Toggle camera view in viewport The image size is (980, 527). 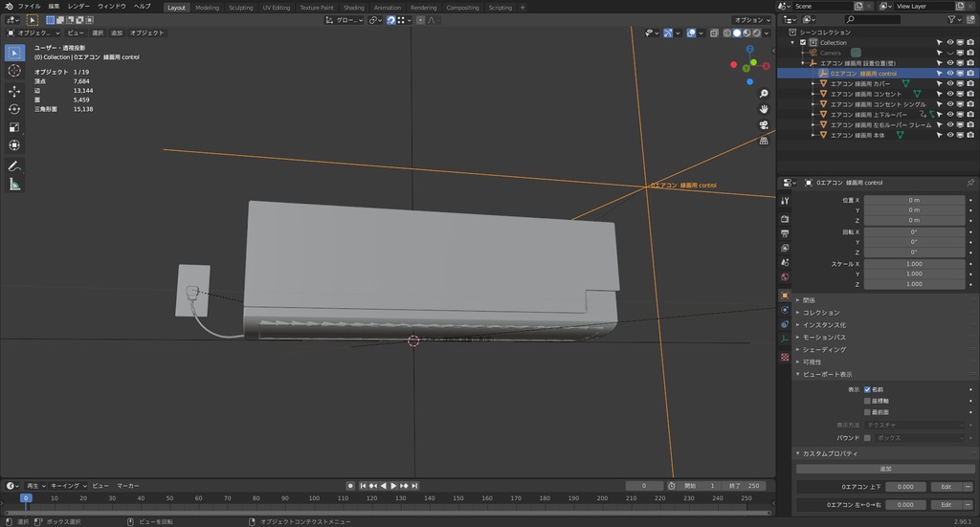(x=764, y=124)
